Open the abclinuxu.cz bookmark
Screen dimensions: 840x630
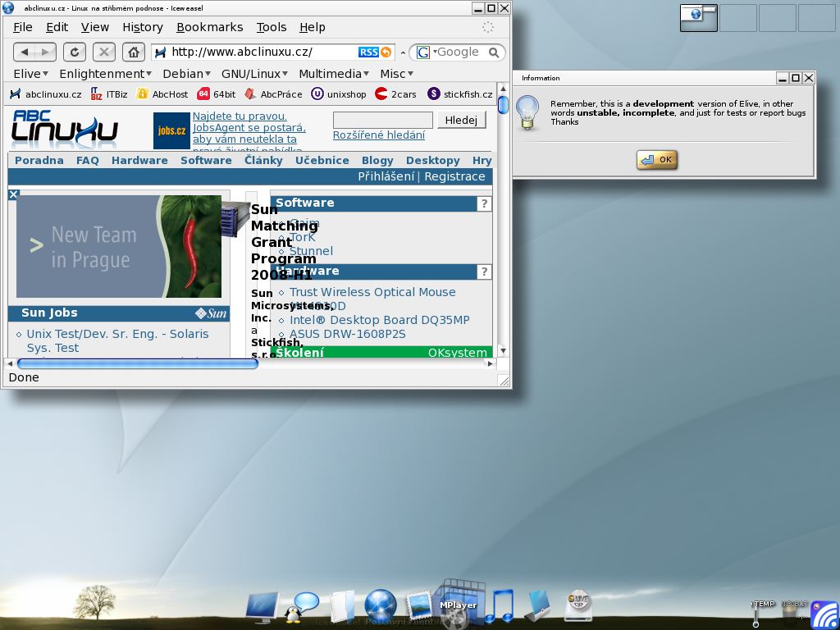coord(46,94)
